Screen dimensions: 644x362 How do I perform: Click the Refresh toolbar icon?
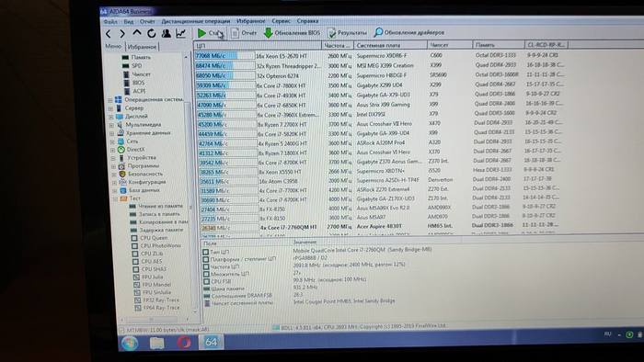152,34
